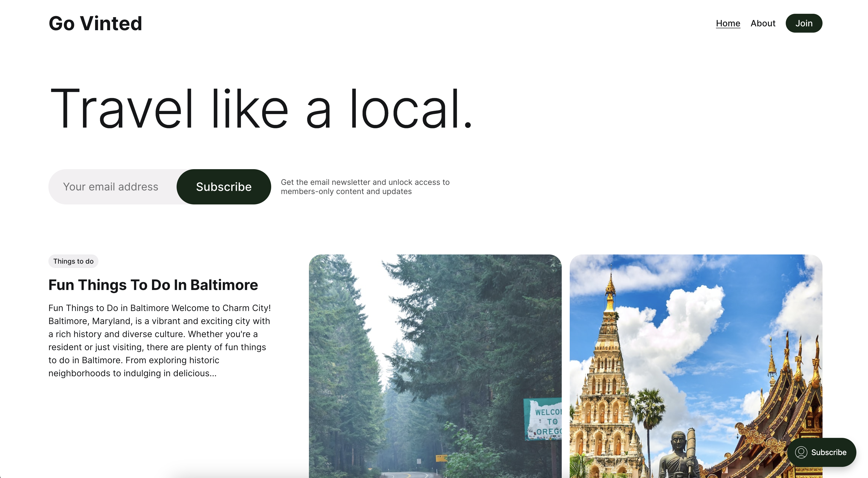
Task: Click the yellow road sign in forest photo
Action: pyautogui.click(x=441, y=458)
